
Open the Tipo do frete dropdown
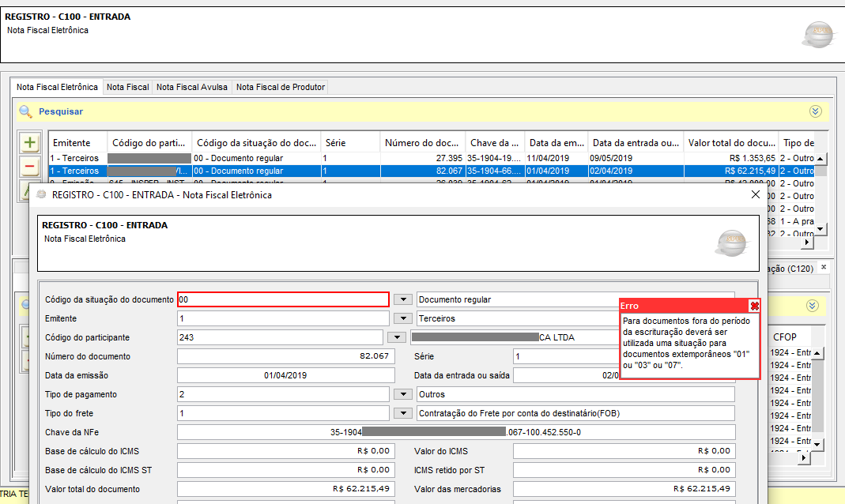coord(403,413)
